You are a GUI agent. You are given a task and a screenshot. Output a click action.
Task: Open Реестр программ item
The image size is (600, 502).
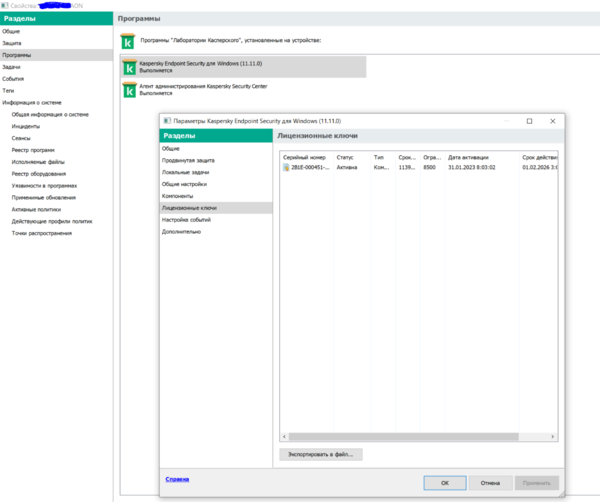coord(33,150)
